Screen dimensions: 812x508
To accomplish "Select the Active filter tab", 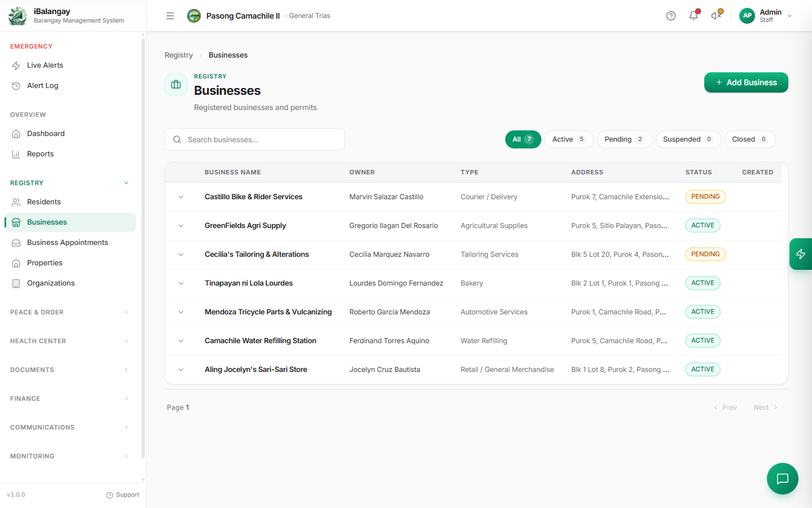I will pos(569,139).
